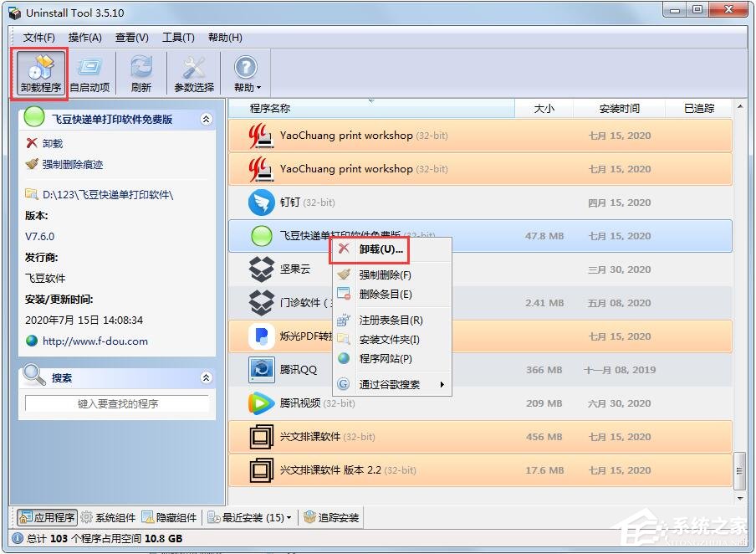Click the 兴文排课软件 program icon
The height and width of the screenshot is (554, 756).
coord(261,436)
